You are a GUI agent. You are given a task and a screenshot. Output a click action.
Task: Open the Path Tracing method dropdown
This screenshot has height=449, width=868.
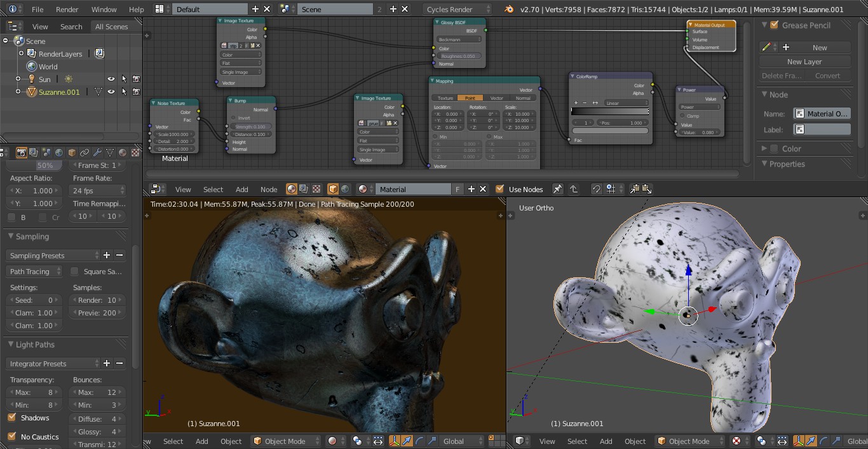[x=34, y=272]
